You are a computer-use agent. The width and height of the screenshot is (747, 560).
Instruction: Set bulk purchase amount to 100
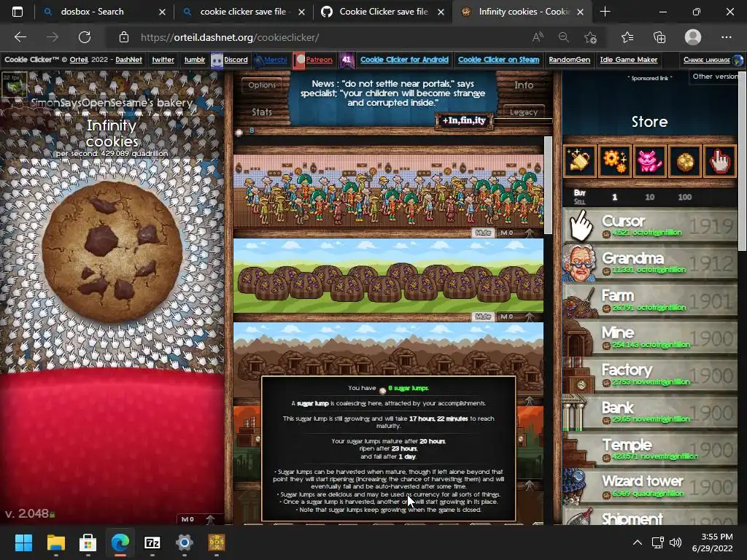[684, 197]
